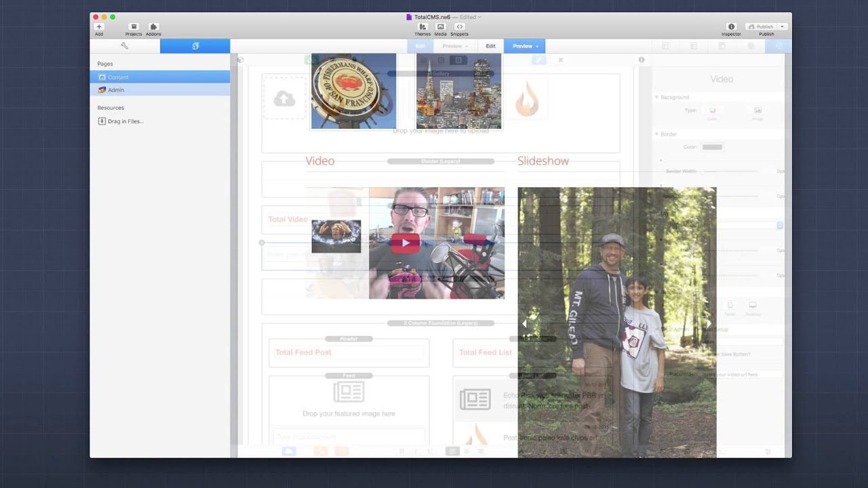Open the Snippets code icon
868x488 pixels.
click(459, 26)
